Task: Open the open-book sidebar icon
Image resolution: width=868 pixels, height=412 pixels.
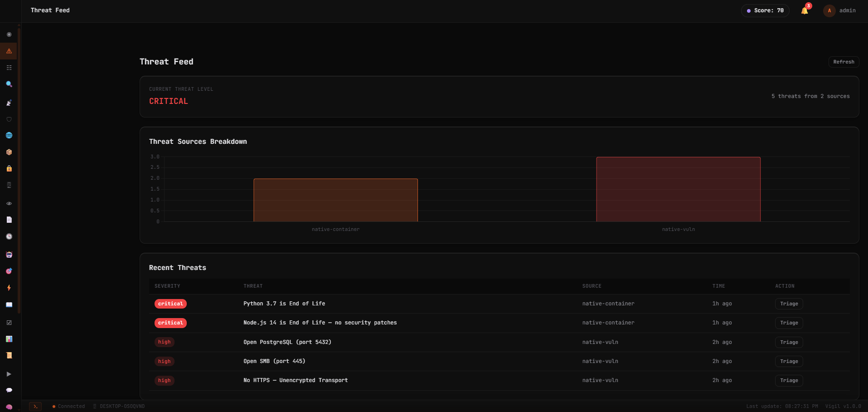Action: click(9, 305)
